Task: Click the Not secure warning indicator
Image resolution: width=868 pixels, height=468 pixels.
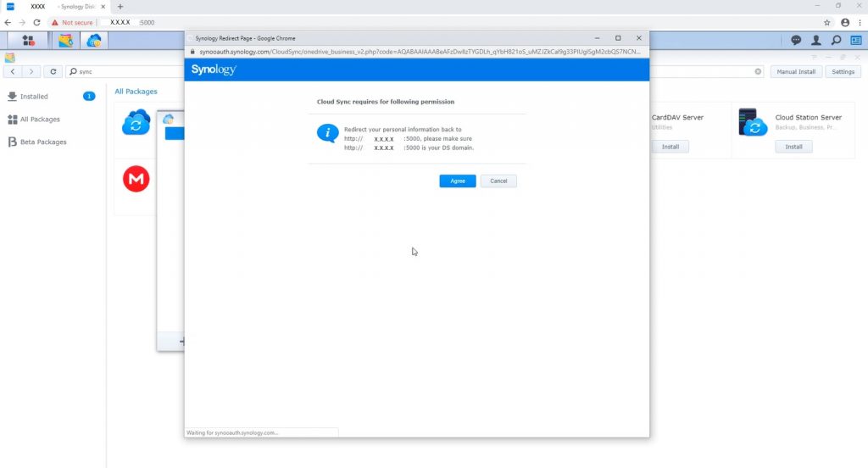Action: tap(72, 23)
